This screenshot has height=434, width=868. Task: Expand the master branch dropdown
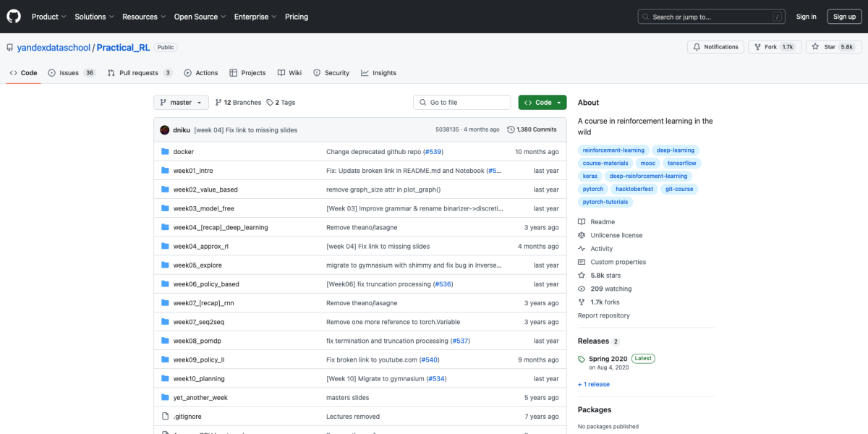[x=181, y=103]
